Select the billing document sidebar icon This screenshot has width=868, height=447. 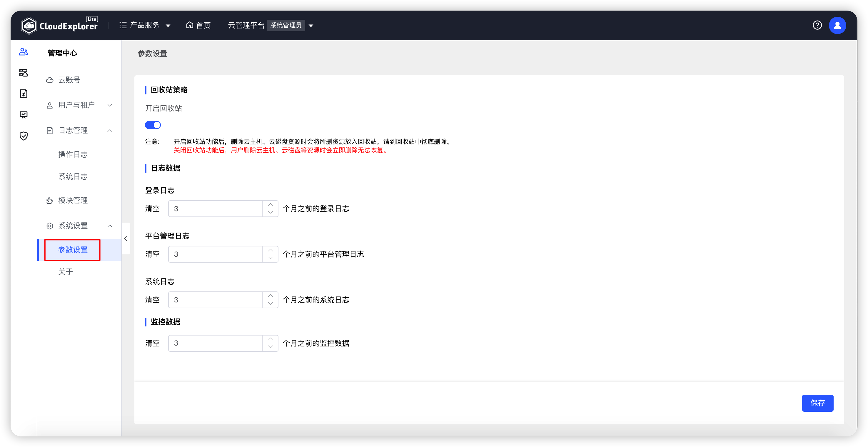click(24, 94)
